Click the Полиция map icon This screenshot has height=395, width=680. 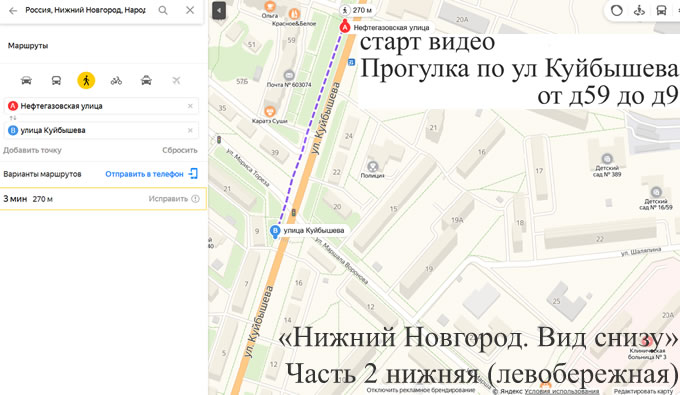tap(372, 166)
